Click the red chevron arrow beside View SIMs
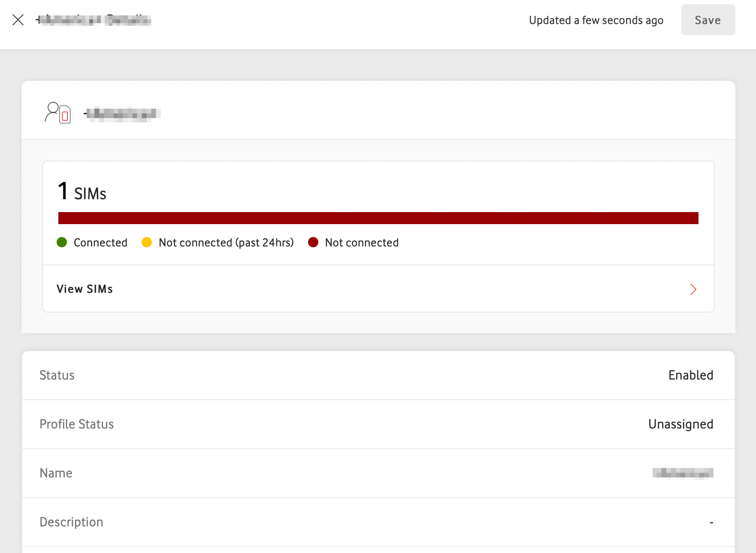Image resolution: width=756 pixels, height=553 pixels. [x=693, y=289]
